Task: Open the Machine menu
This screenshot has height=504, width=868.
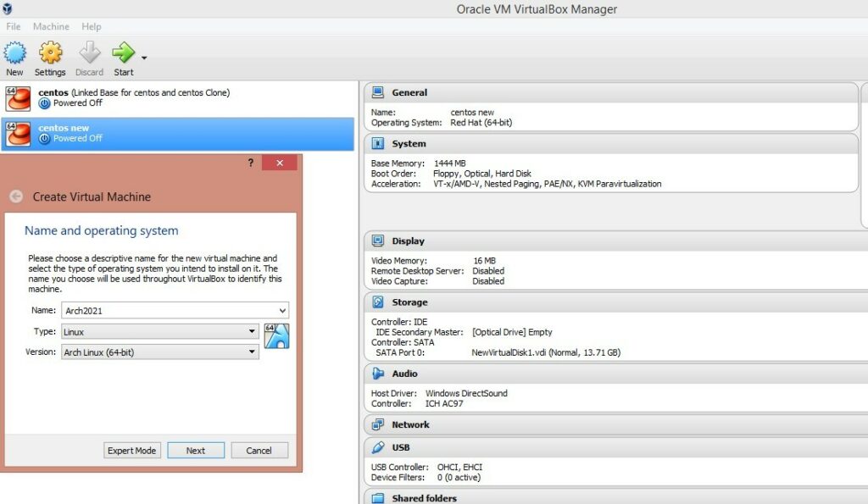Action: (51, 26)
